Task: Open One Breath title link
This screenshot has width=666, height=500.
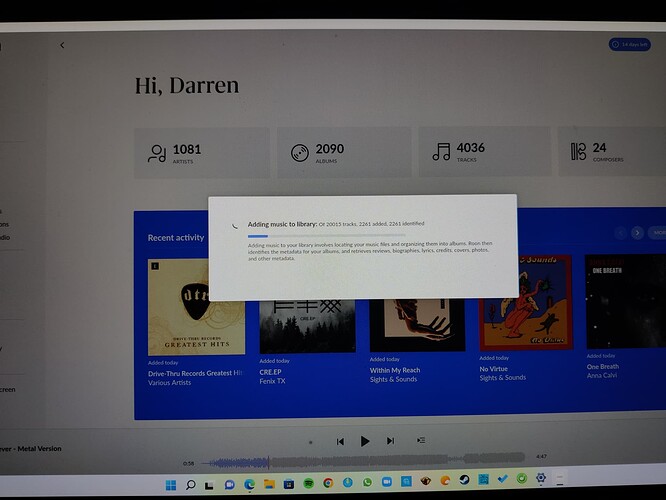Action: click(603, 367)
